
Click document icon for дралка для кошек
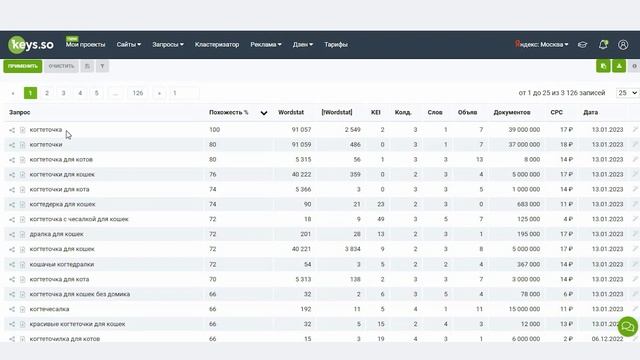22,234
